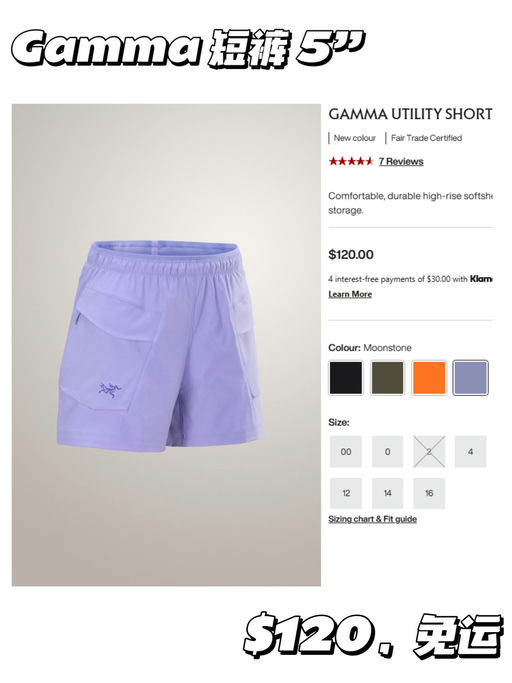
Task: Click the crossed-out size 2 option
Action: 429,452
